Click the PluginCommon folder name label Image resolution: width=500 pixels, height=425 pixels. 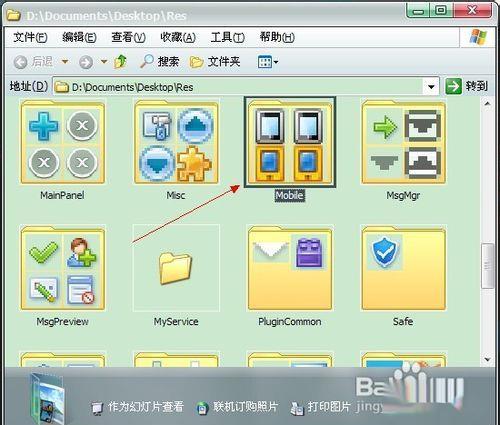[290, 322]
